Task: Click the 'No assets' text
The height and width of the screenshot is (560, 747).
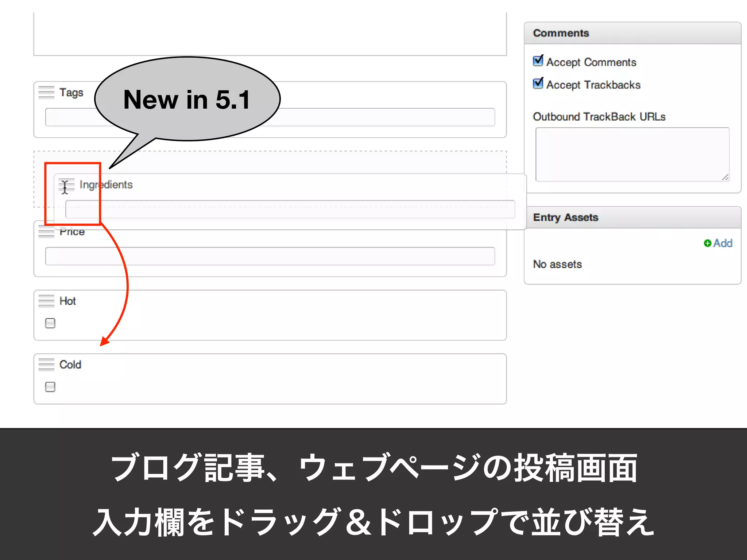Action: (557, 264)
